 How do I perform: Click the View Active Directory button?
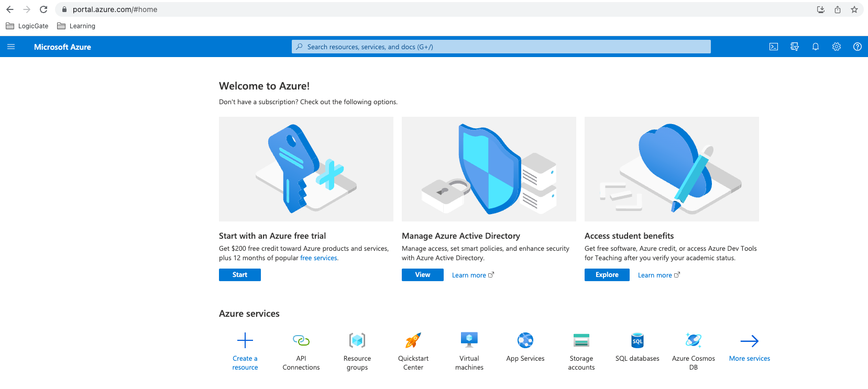[423, 275]
